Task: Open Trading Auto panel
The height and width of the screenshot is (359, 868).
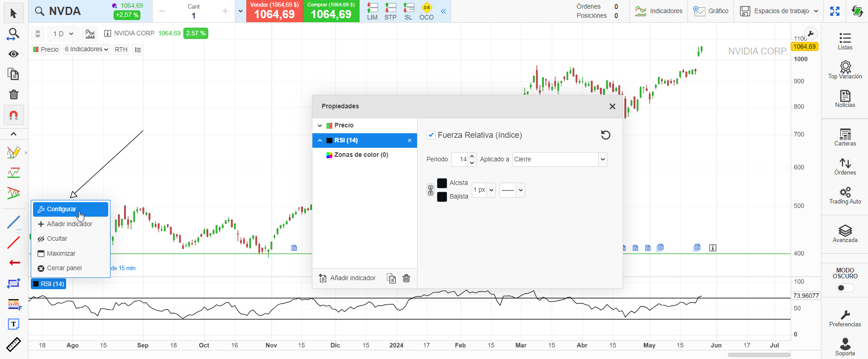Action: (x=845, y=195)
